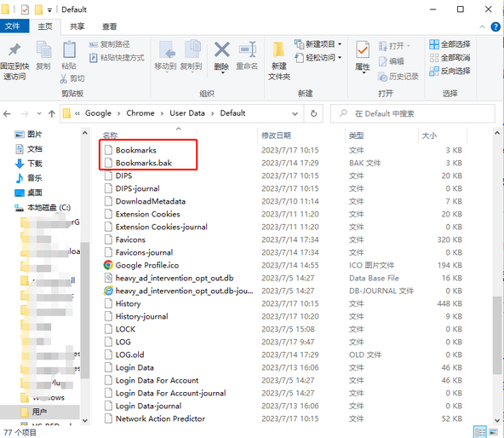Click the file list vertical scrollbar
Viewport: 504px width, 438px height.
[497, 335]
